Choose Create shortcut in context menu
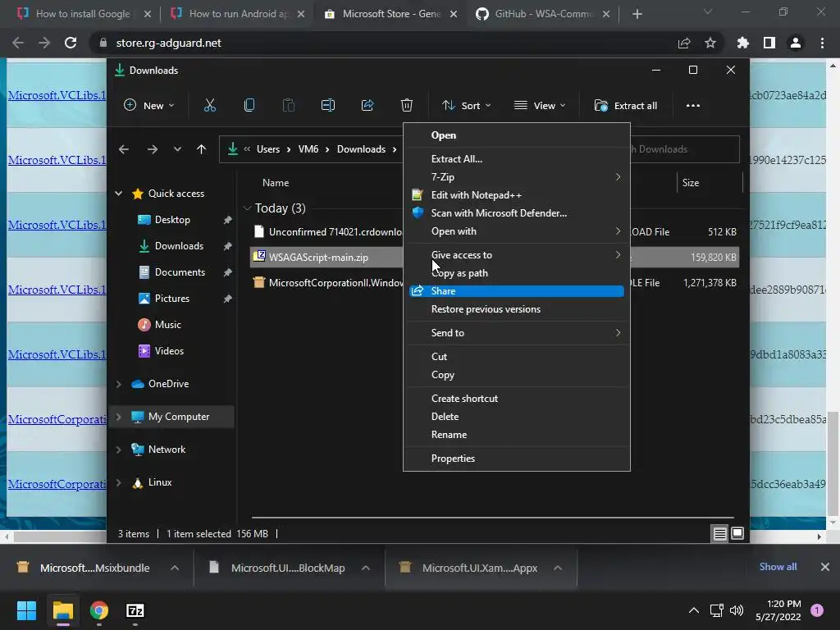 [517, 399]
